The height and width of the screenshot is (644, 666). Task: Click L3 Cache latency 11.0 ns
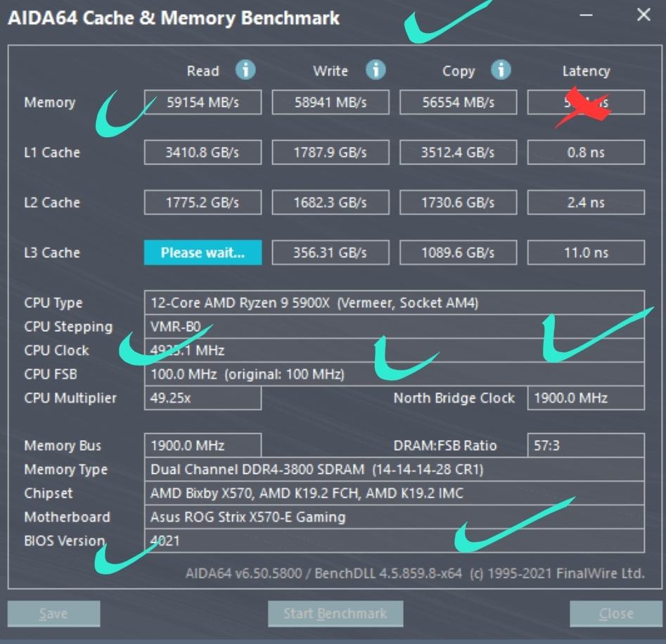point(586,252)
